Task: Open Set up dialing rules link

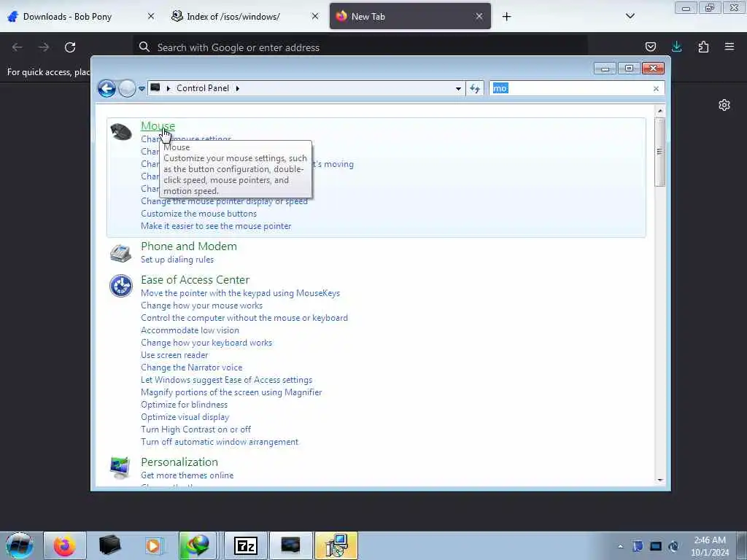Action: click(177, 260)
